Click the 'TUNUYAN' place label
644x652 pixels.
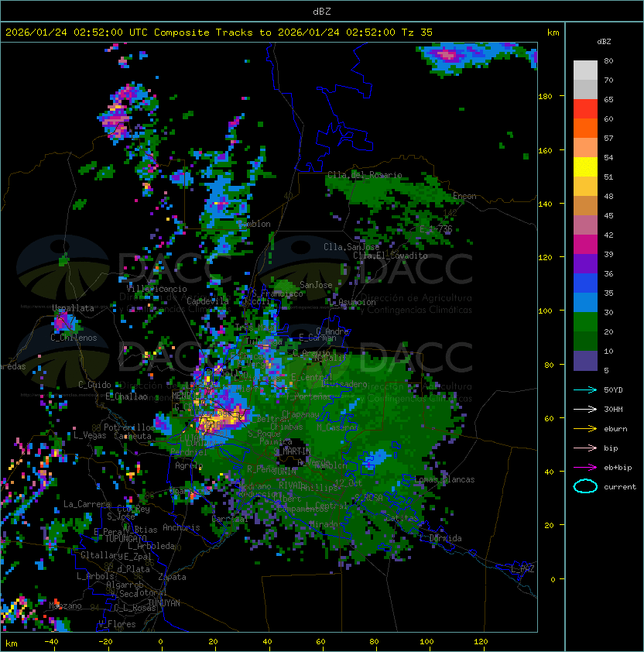(164, 603)
